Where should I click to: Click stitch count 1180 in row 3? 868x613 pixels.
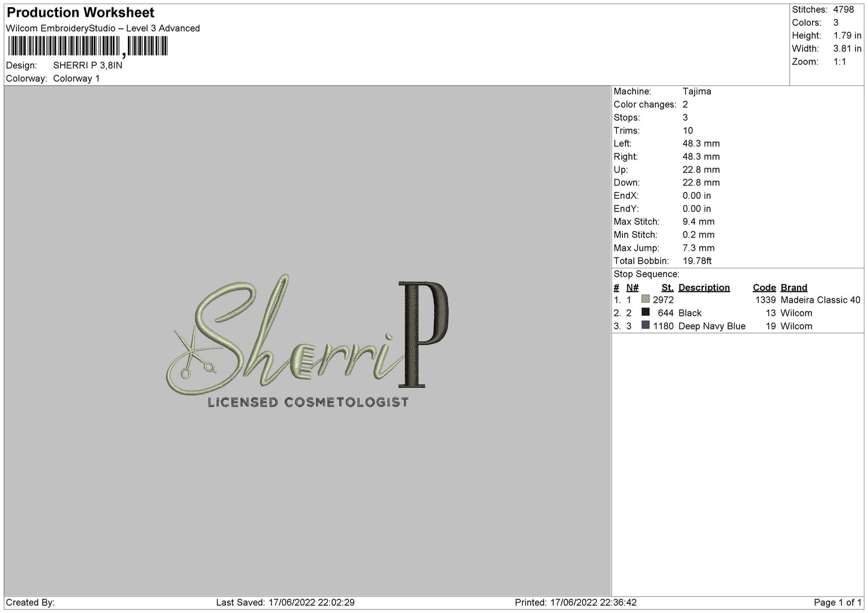663,327
